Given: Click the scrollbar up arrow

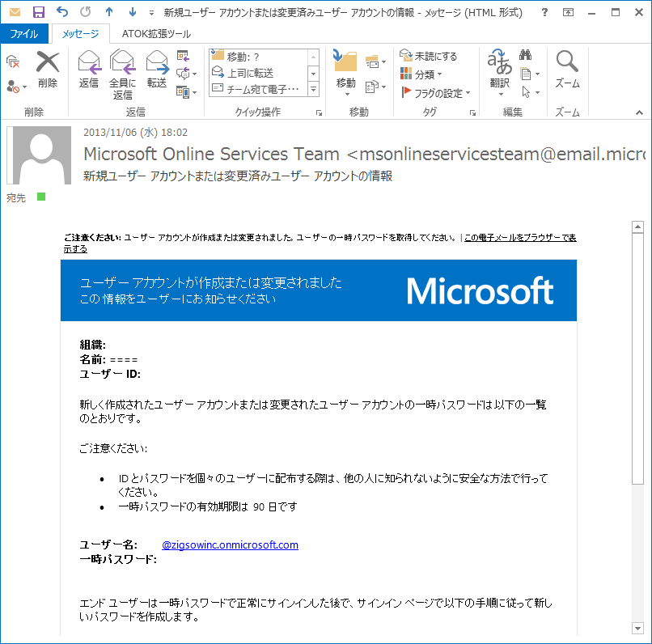Looking at the screenshot, I should pos(637,227).
